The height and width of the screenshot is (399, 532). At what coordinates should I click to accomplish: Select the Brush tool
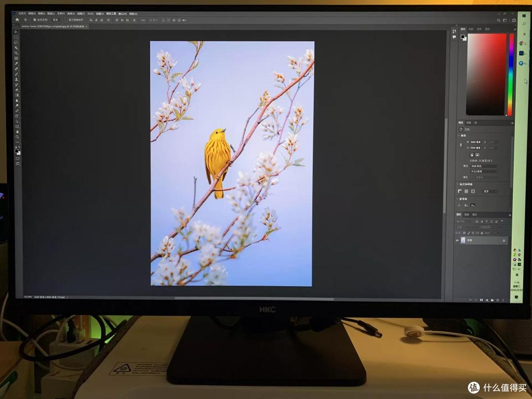[16, 74]
